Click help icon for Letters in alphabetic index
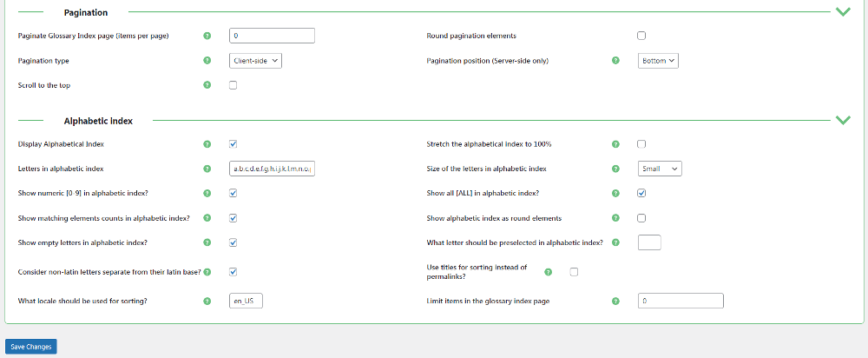This screenshot has width=868, height=358. pyautogui.click(x=207, y=169)
